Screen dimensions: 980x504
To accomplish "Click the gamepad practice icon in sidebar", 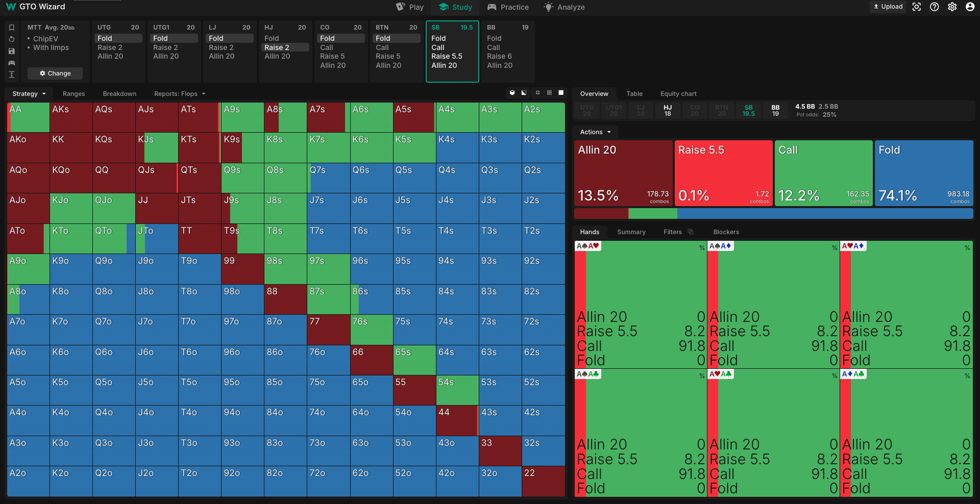I will [x=12, y=63].
